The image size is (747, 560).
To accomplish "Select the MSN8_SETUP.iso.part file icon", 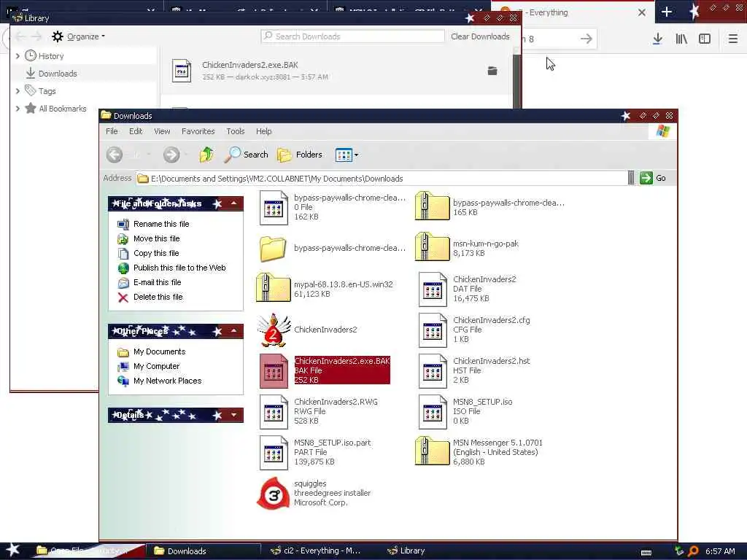I will point(274,452).
